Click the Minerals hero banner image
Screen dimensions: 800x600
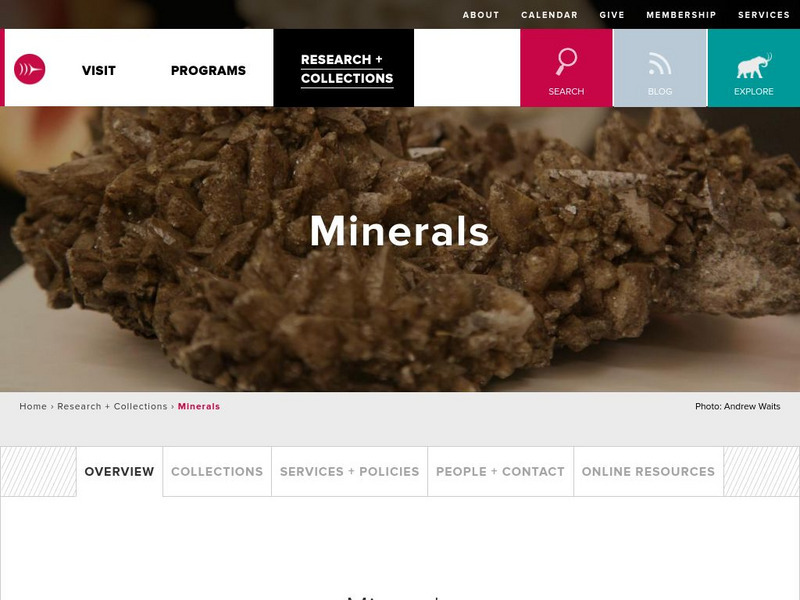tap(400, 249)
